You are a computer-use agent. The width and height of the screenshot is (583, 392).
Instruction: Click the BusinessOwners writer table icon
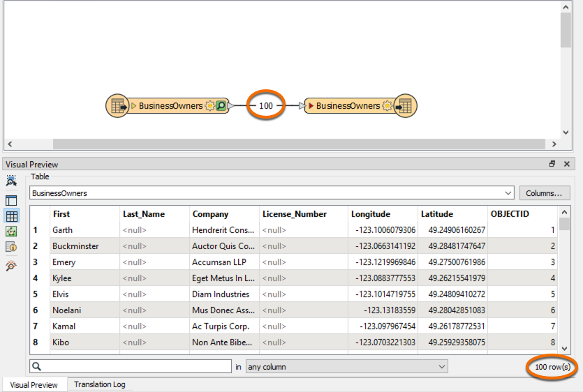405,106
